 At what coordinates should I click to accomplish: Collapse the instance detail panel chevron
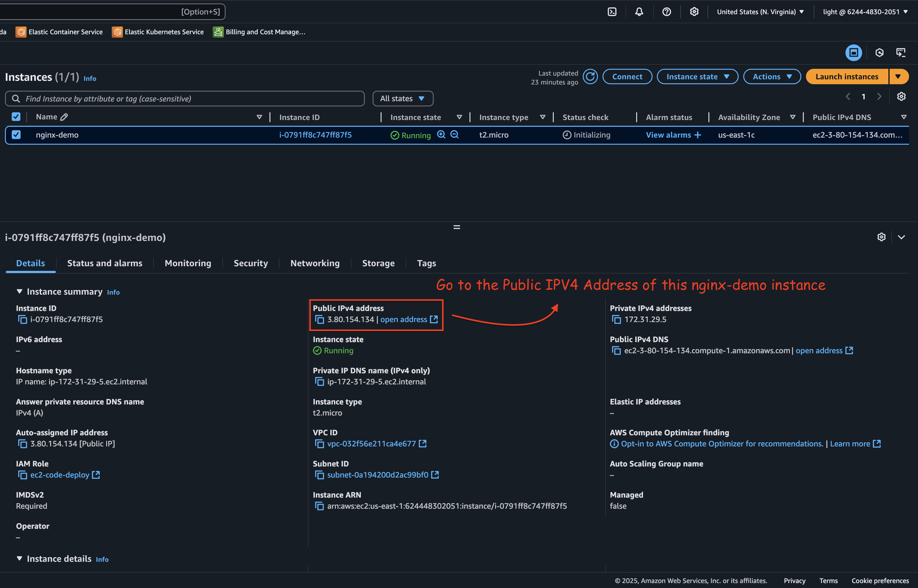(901, 237)
